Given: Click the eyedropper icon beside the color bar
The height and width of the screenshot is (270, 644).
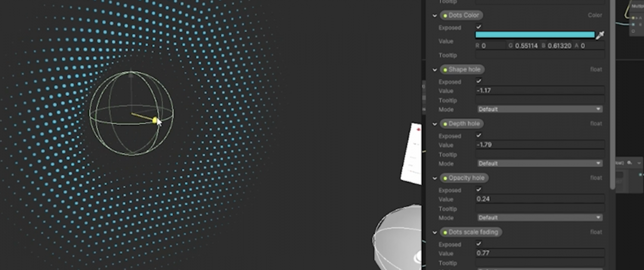Looking at the screenshot, I should (x=600, y=35).
